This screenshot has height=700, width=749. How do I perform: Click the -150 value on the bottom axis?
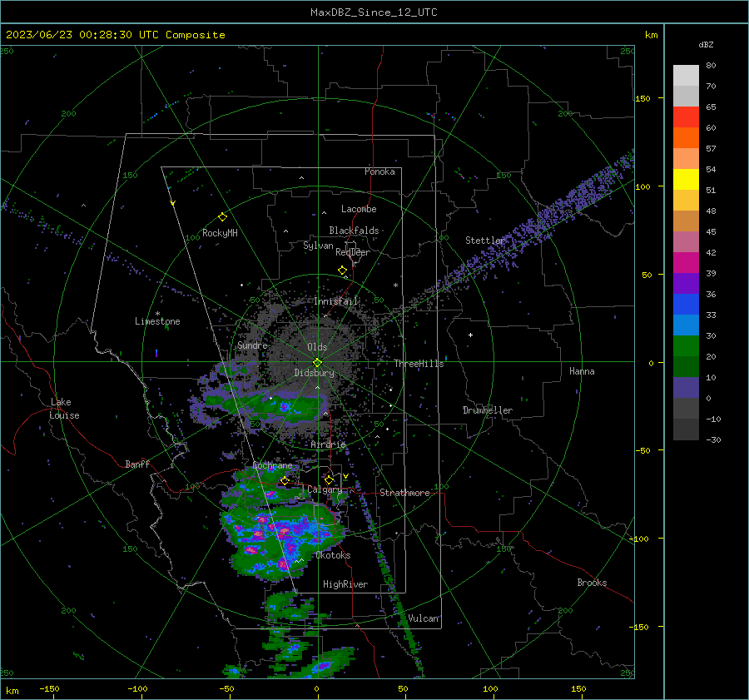49,688
